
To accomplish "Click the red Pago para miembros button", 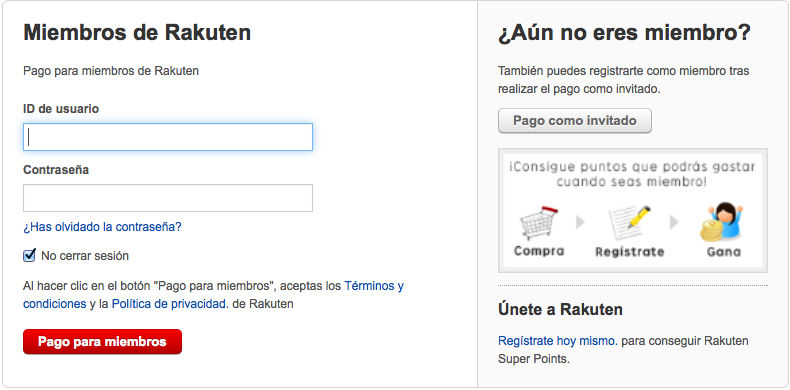I will pos(102,342).
